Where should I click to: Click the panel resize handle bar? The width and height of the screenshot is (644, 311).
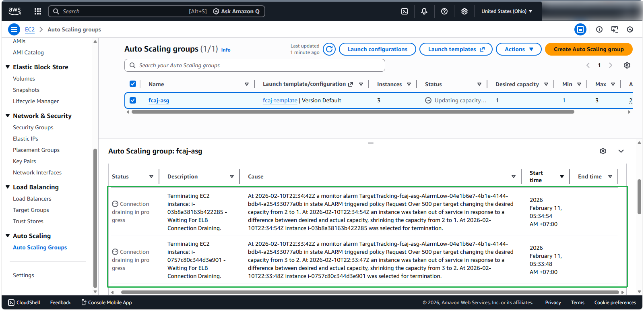[x=371, y=143]
